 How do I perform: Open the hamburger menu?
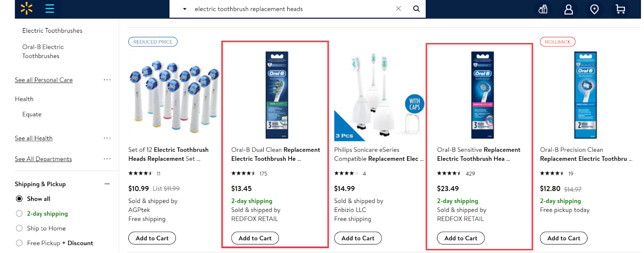50,8
